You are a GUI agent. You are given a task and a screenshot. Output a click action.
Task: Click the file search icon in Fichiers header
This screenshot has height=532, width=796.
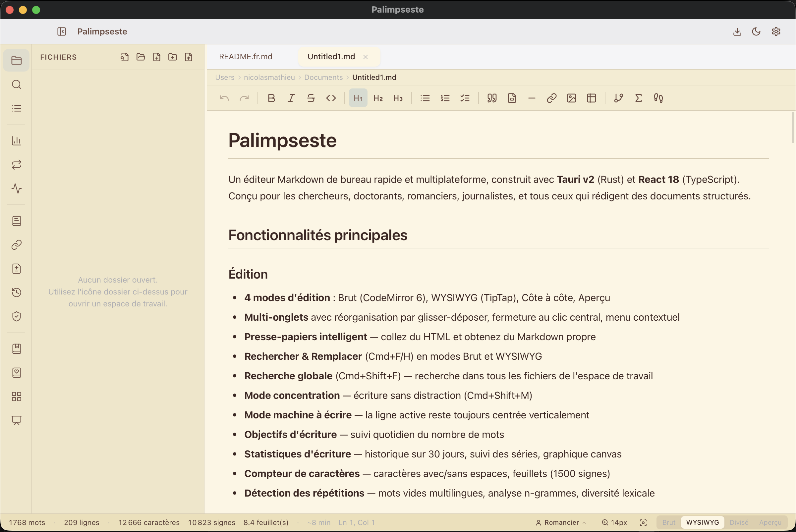125,57
